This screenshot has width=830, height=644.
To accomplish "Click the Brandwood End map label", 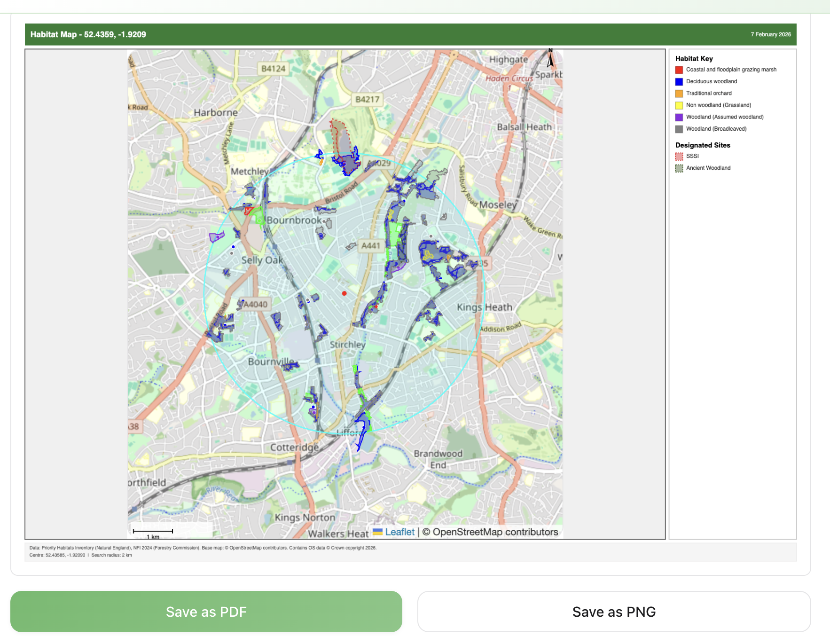I will (x=438, y=459).
